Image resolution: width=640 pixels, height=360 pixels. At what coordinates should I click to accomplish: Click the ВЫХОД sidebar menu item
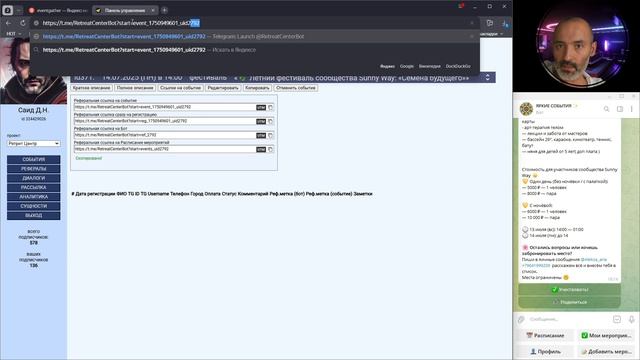tap(33, 216)
